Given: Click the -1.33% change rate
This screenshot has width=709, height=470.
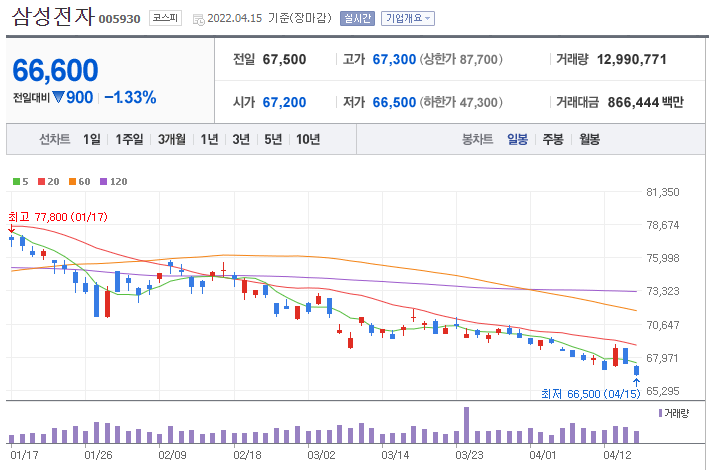Looking at the screenshot, I should coord(130,97).
